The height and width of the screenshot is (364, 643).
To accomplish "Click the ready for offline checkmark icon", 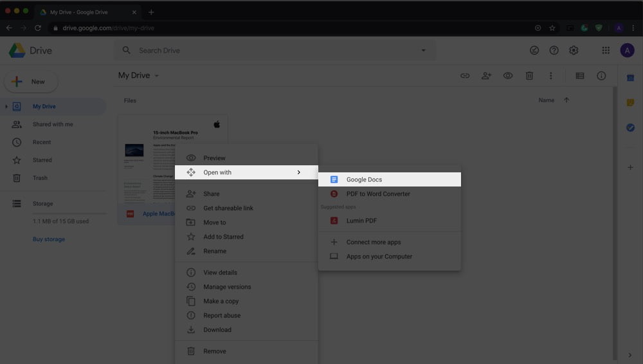I will (534, 50).
